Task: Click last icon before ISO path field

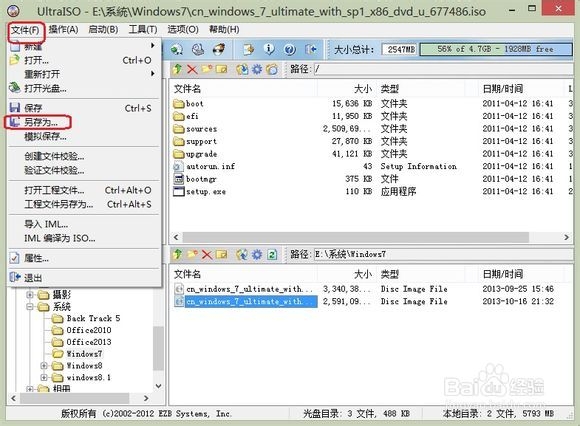Action: (x=272, y=69)
